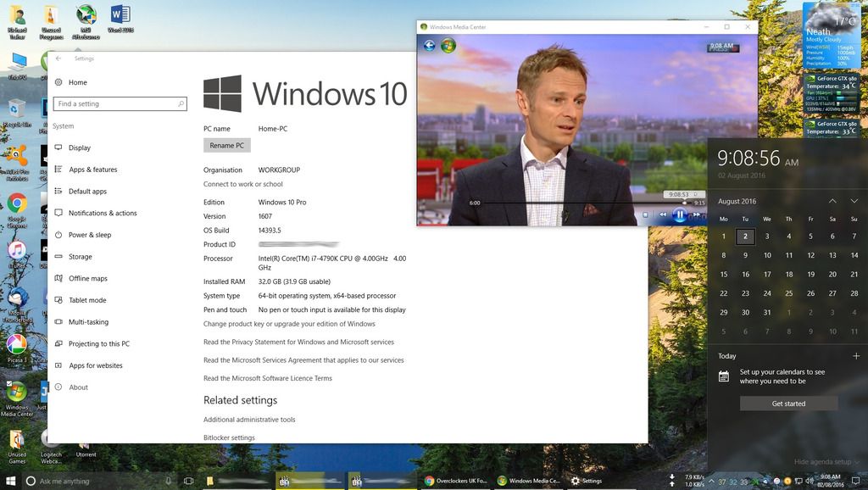The height and width of the screenshot is (490, 868).
Task: Pause playback in Windows Media Center
Action: (x=679, y=214)
